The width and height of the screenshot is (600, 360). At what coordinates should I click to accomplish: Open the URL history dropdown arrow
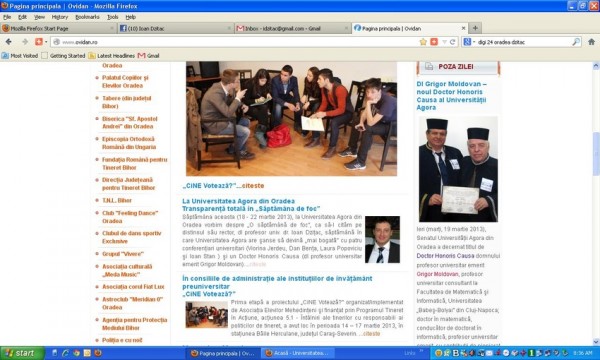pos(444,42)
